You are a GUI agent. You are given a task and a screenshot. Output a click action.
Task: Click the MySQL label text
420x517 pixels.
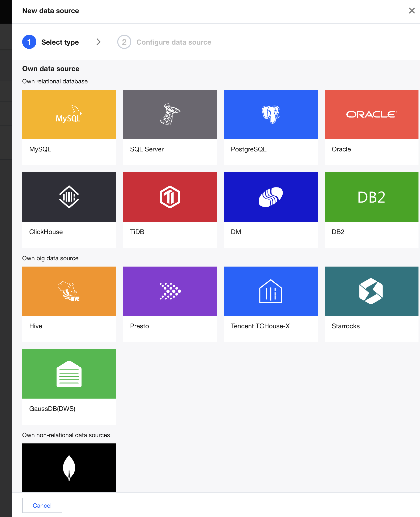40,149
